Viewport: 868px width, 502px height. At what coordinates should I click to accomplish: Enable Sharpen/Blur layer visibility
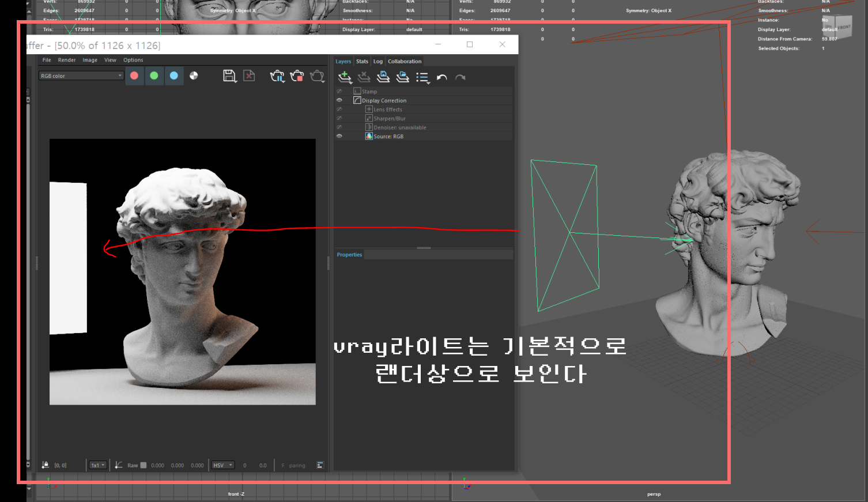339,118
